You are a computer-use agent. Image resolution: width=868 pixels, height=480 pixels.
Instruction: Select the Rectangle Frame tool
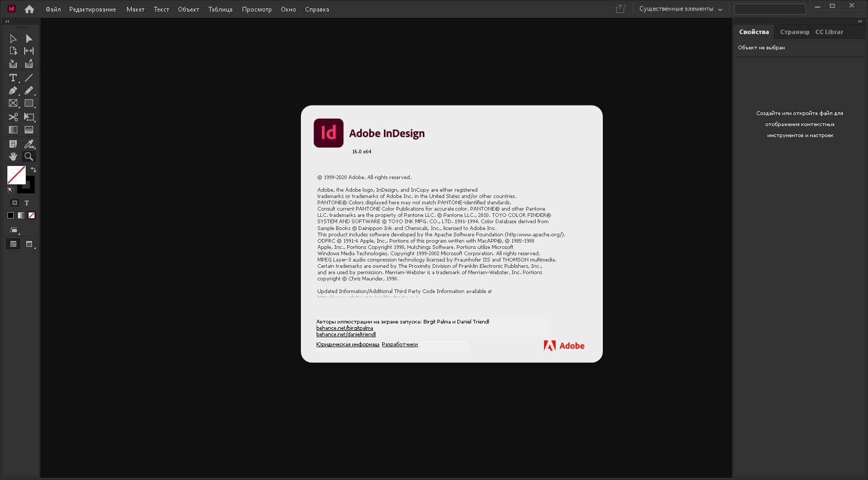tap(13, 103)
